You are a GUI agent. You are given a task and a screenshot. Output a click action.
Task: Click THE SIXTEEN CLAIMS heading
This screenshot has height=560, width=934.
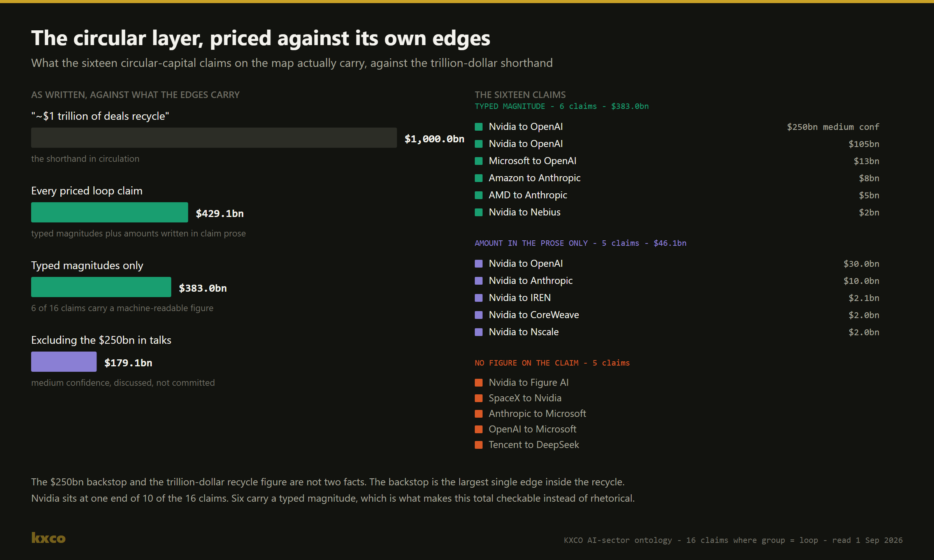tap(520, 95)
